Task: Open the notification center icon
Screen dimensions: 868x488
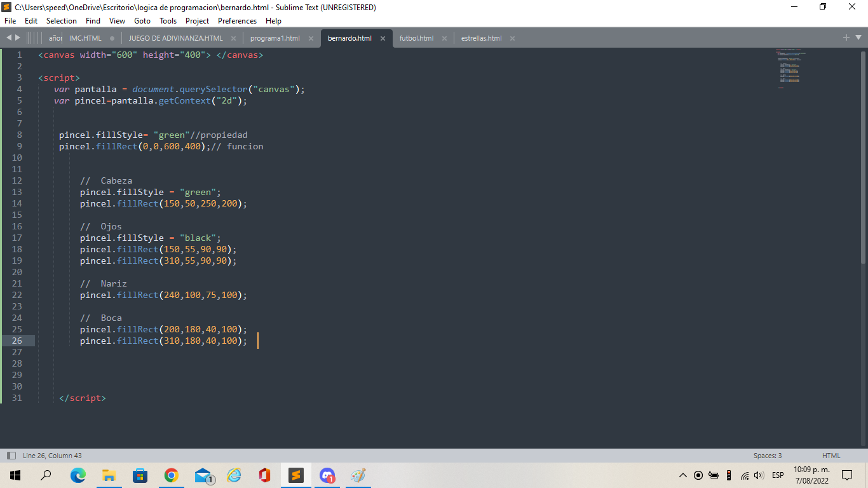Action: point(846,475)
